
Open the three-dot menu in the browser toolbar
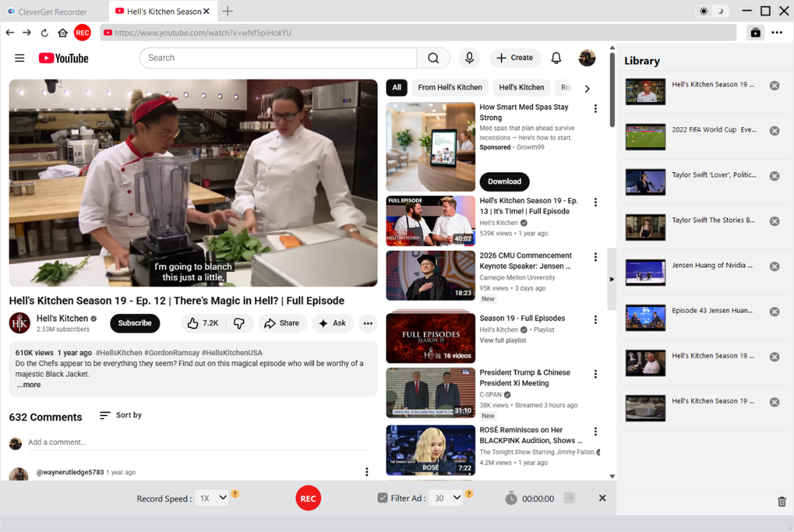(x=777, y=33)
